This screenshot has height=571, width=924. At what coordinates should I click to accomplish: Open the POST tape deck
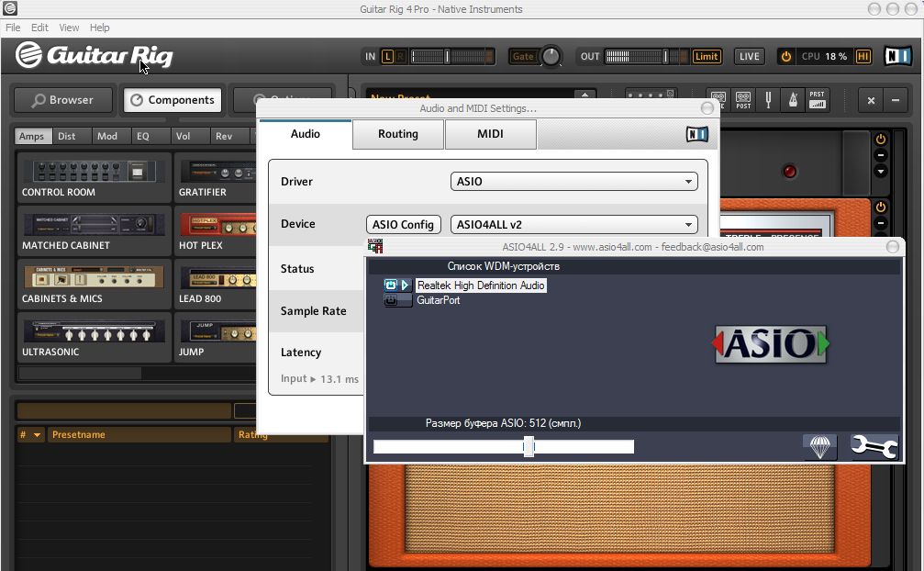743,100
